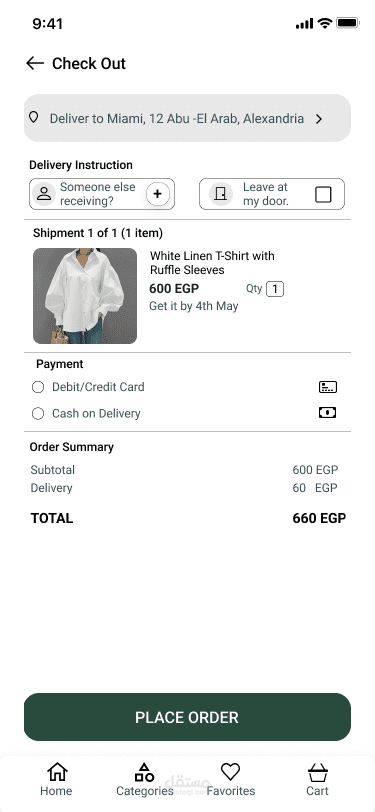Select Debit/Credit Card payment option
The width and height of the screenshot is (375, 812).
coord(38,387)
